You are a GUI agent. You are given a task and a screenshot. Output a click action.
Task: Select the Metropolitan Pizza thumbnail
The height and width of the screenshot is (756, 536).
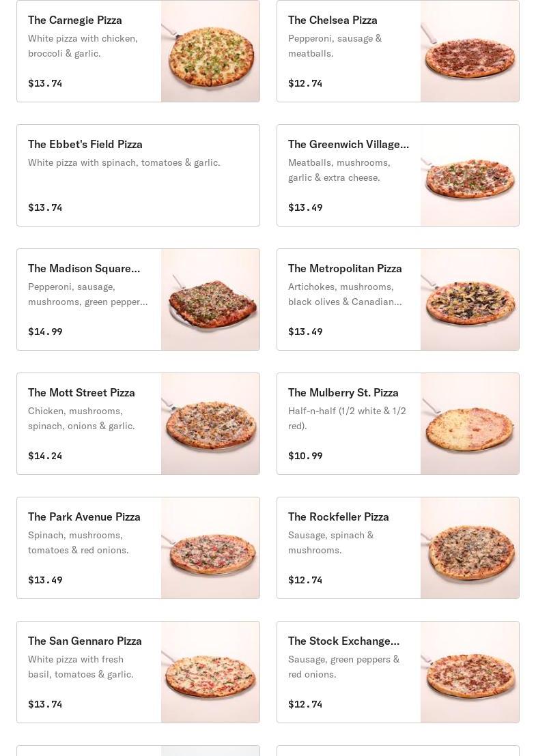pos(470,300)
